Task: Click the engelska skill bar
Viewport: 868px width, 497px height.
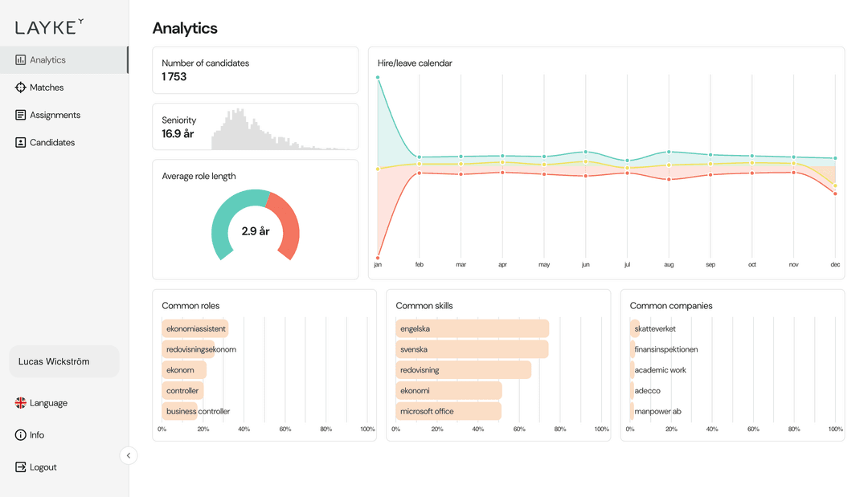Action: pyautogui.click(x=472, y=328)
